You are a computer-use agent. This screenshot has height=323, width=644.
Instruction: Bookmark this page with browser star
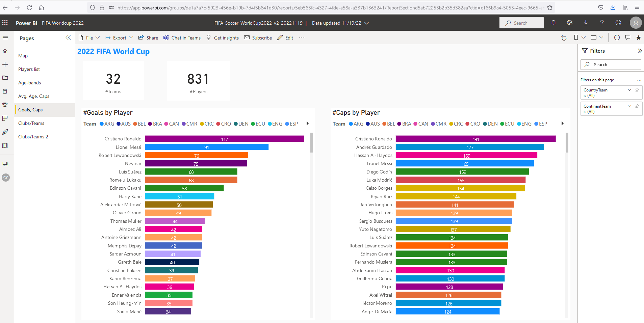point(550,7)
